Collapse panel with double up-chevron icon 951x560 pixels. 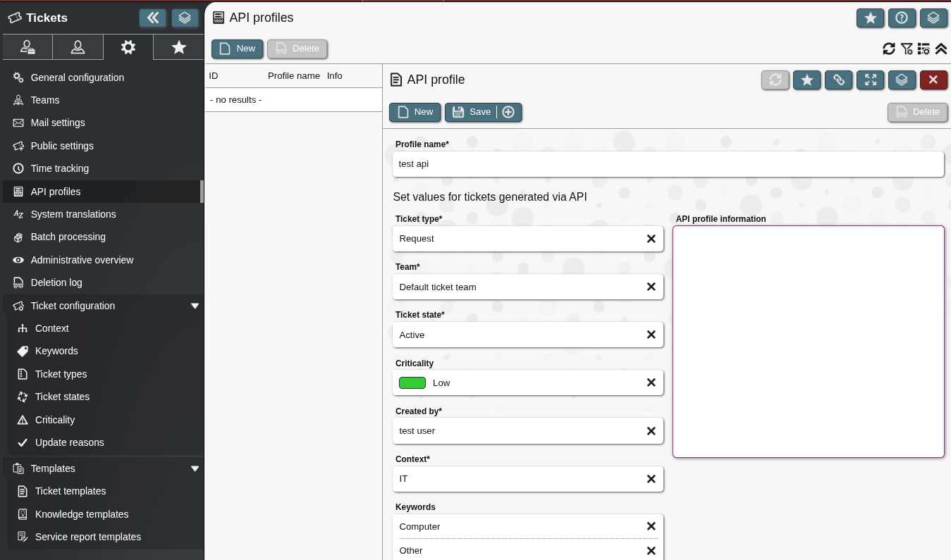940,49
